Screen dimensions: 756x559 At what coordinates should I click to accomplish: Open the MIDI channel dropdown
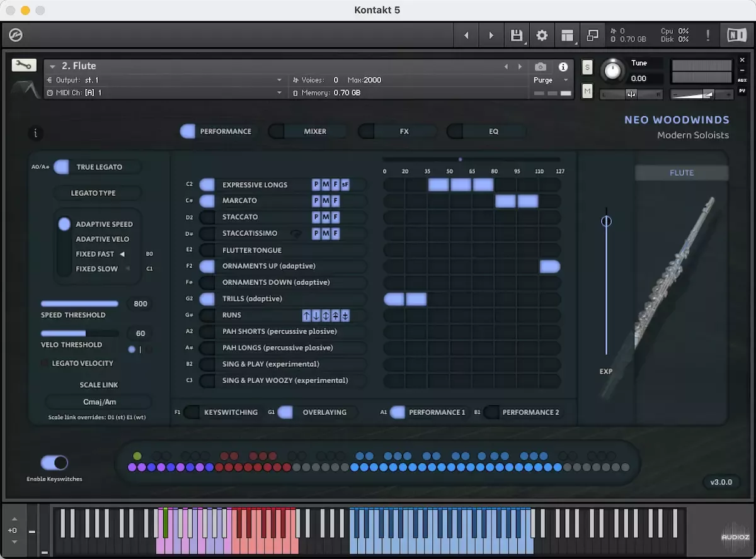pyautogui.click(x=279, y=93)
